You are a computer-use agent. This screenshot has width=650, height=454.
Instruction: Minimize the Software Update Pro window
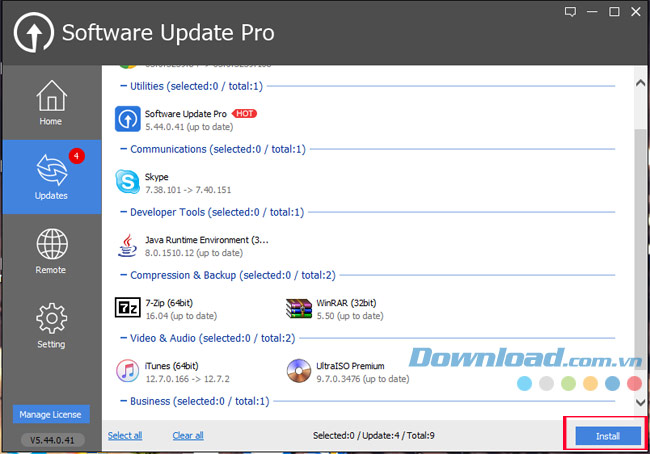[x=592, y=12]
